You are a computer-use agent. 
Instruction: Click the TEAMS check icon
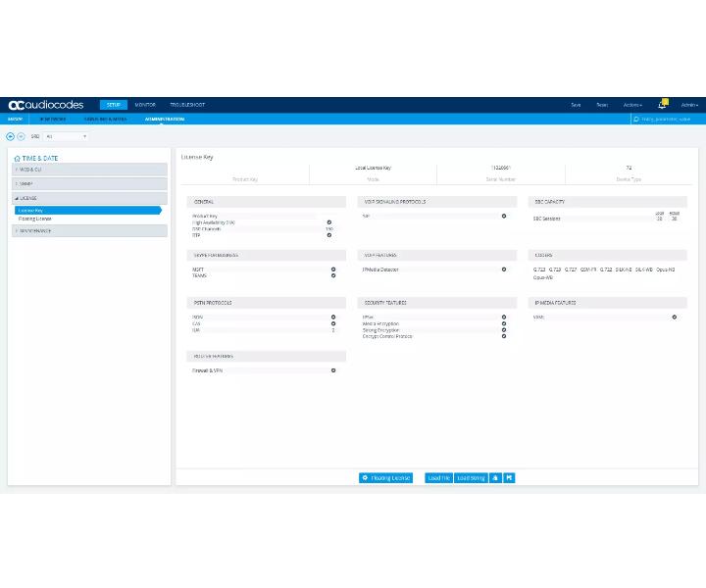pyautogui.click(x=333, y=275)
